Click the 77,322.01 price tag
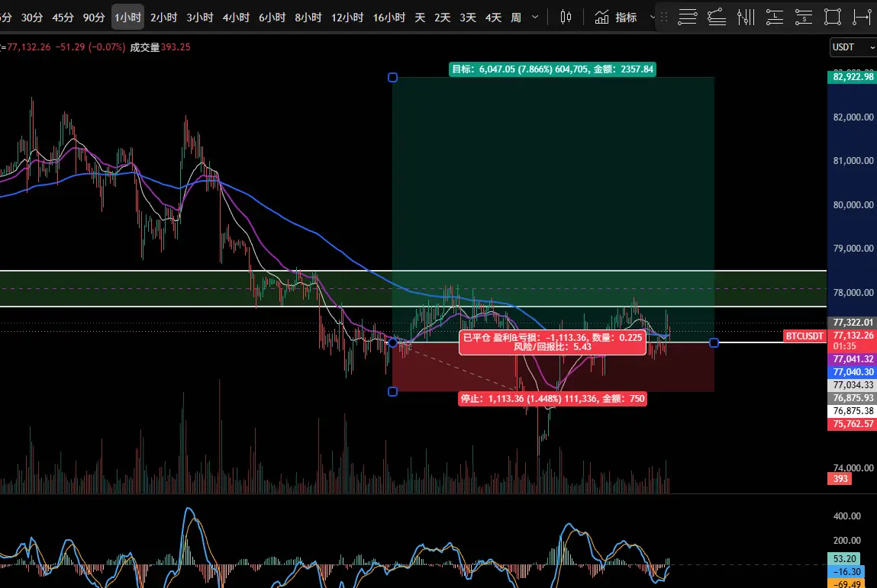 pyautogui.click(x=853, y=322)
